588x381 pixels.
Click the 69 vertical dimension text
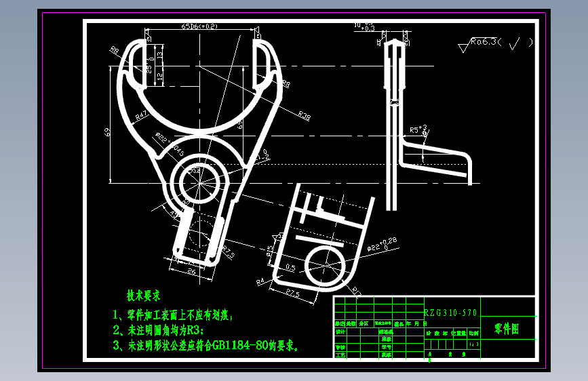(x=107, y=132)
